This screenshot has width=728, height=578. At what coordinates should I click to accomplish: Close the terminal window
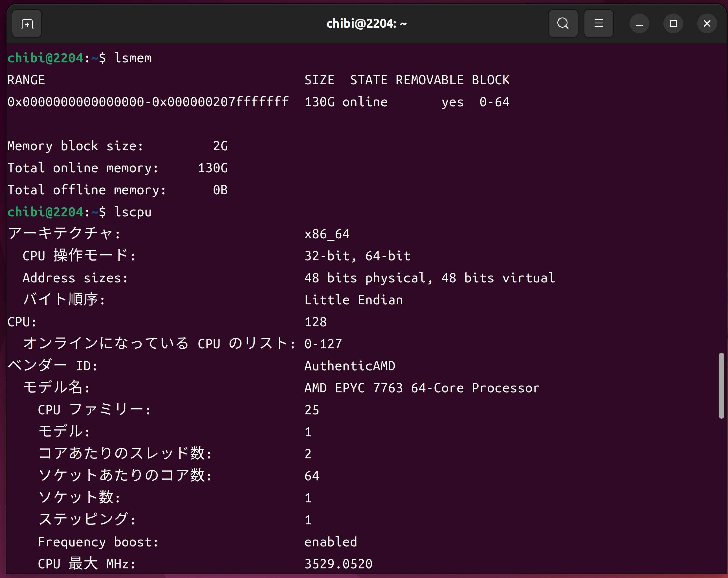point(707,24)
